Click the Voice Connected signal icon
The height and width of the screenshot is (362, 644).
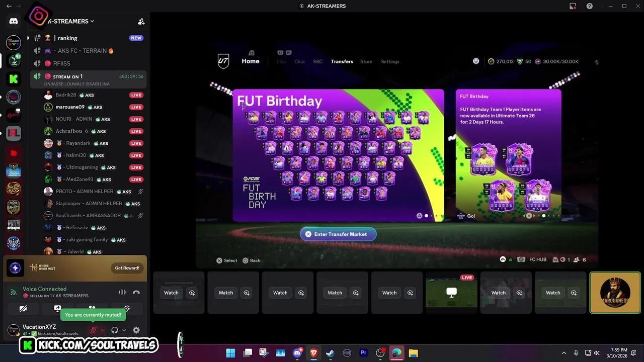pyautogui.click(x=14, y=292)
